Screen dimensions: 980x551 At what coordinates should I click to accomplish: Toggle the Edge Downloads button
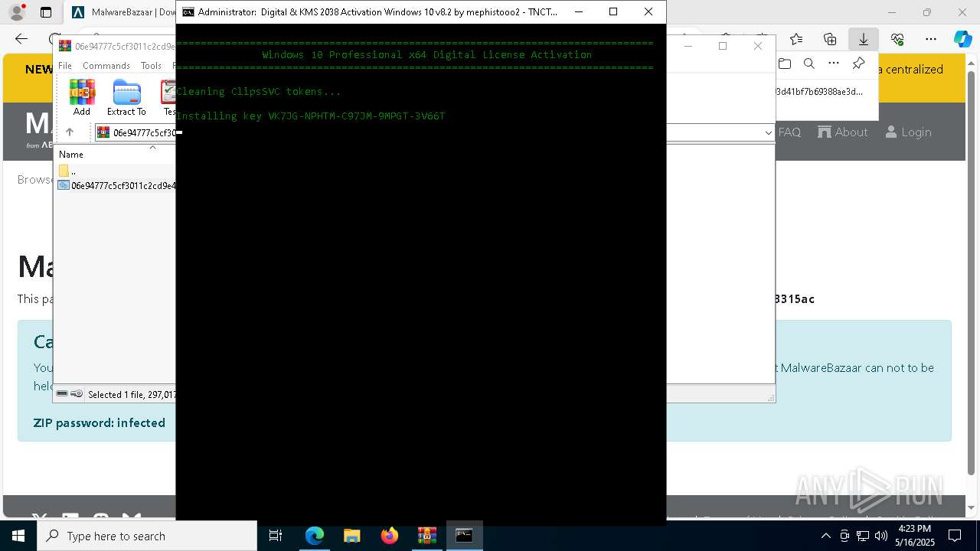[x=864, y=39]
